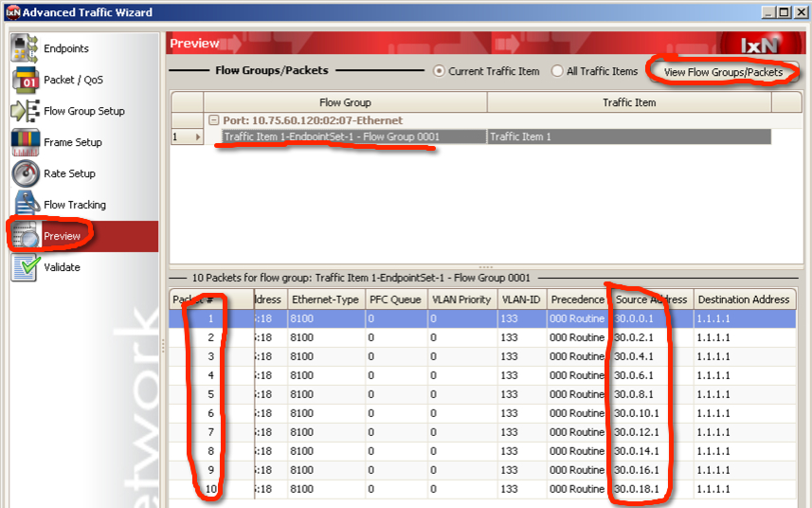Click source address 30.0.16.1
This screenshot has width=812, height=508.
pyautogui.click(x=637, y=470)
